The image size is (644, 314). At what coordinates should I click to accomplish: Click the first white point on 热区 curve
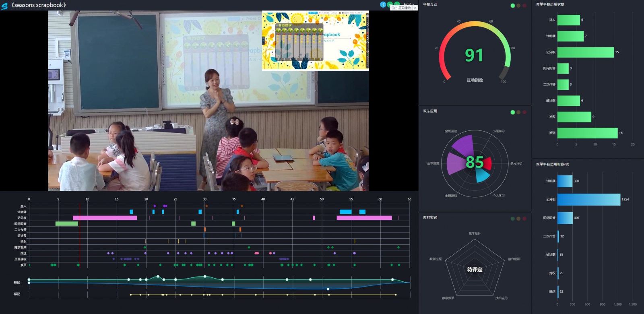29,279
